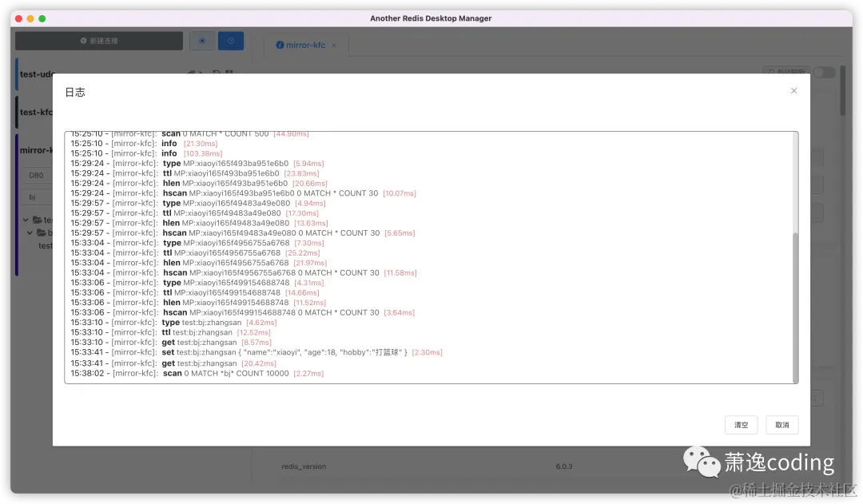Click type MP:xiaoyi165f4956755a6768 [7.30ms] line
Image resolution: width=863 pixels, height=504 pixels.
pyautogui.click(x=197, y=244)
